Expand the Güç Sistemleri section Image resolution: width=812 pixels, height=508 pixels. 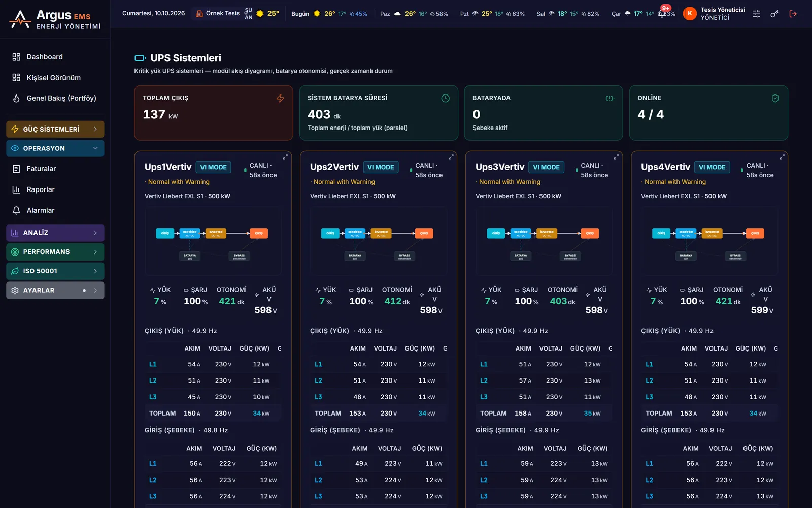(55, 129)
